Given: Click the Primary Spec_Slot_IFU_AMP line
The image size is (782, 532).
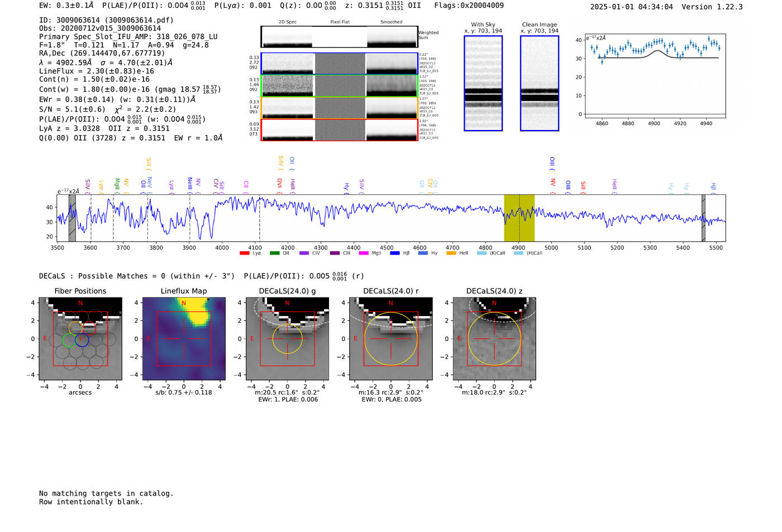Looking at the screenshot, I should click(x=128, y=36).
